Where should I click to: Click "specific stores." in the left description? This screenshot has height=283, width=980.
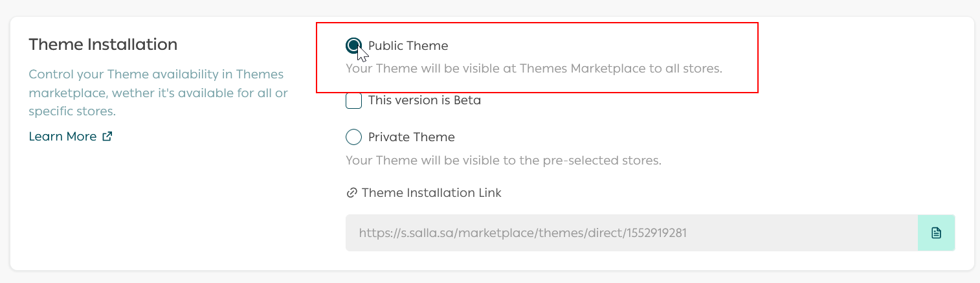coord(72,111)
